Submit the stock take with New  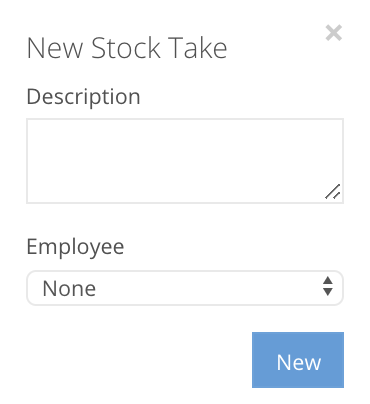click(298, 360)
